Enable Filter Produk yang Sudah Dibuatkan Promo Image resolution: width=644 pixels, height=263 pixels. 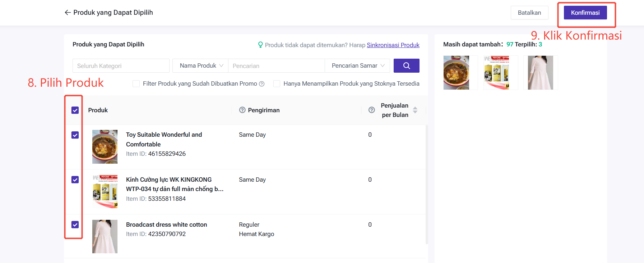pos(136,84)
